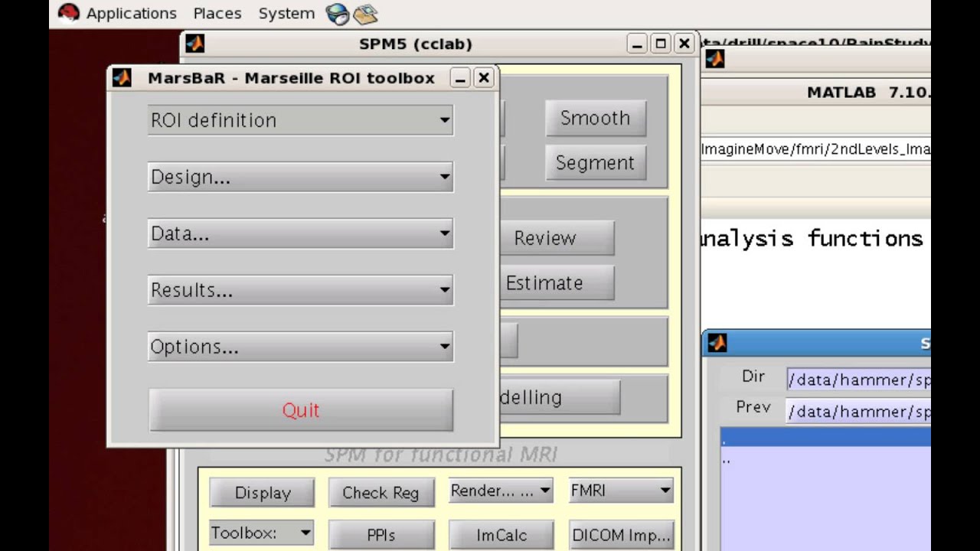Click the partially hidden 'delling' button in SPM5
The width and height of the screenshot is (980, 551).
pos(560,397)
